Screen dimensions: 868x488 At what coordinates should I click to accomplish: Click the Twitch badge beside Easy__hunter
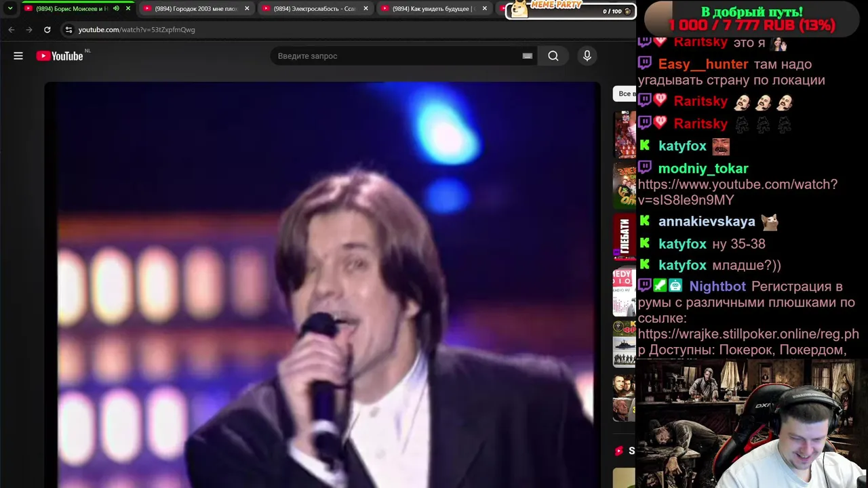(645, 63)
